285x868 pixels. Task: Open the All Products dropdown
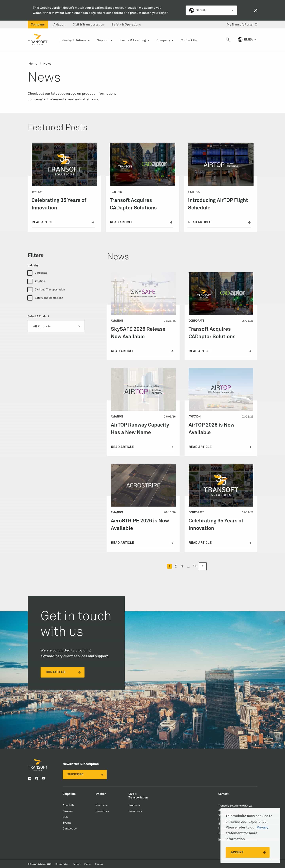pyautogui.click(x=56, y=326)
